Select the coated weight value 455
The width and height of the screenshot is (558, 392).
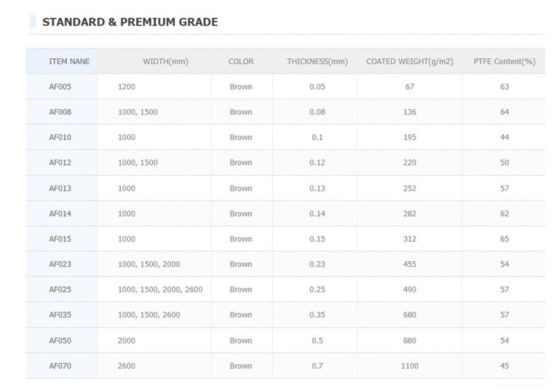point(409,265)
